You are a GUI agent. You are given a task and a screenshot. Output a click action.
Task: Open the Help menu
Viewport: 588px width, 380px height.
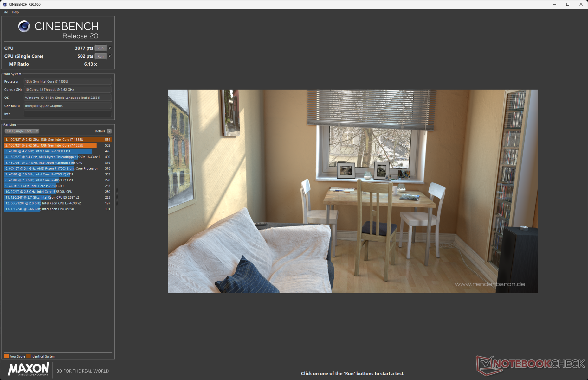(15, 12)
